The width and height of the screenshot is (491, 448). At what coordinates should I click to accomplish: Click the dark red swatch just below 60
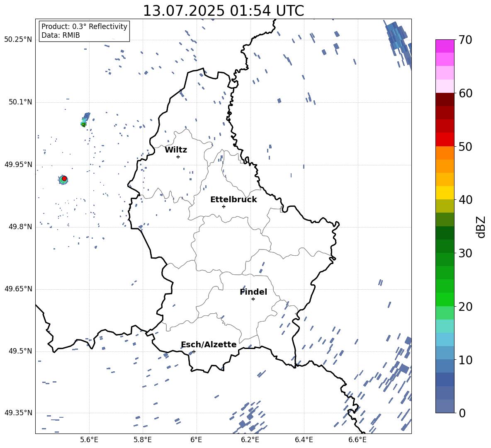click(445, 99)
